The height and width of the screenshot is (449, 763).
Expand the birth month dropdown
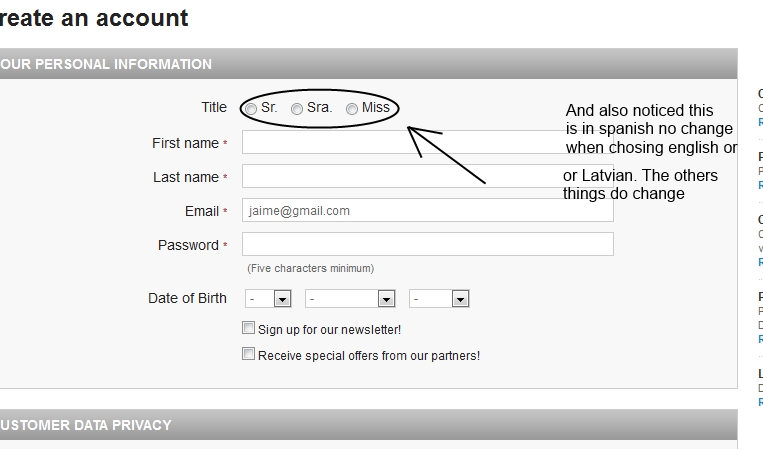(350, 299)
